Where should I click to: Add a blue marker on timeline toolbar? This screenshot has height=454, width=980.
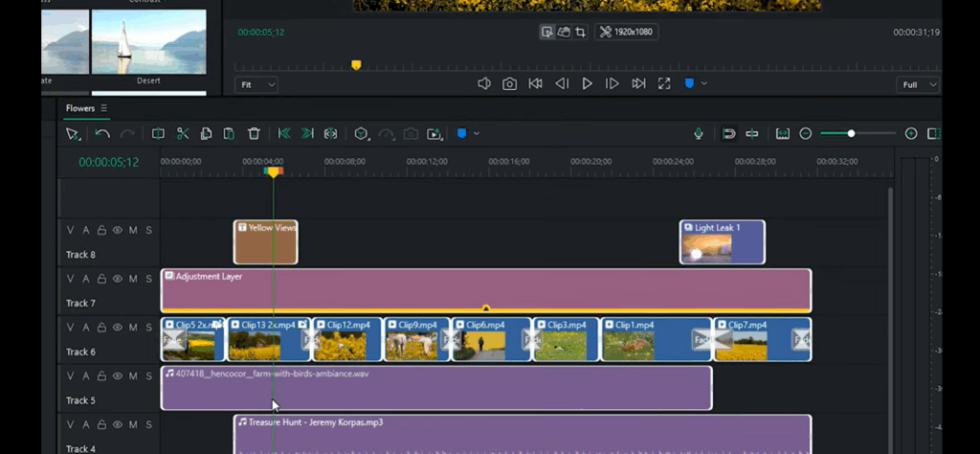pyautogui.click(x=462, y=134)
